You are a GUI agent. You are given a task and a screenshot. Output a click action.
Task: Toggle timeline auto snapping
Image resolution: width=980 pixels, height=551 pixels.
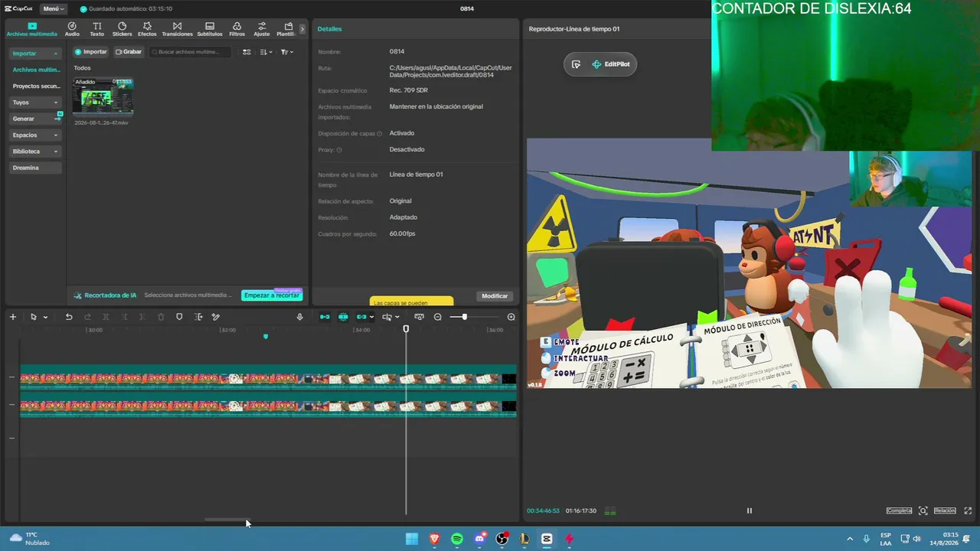pos(343,317)
